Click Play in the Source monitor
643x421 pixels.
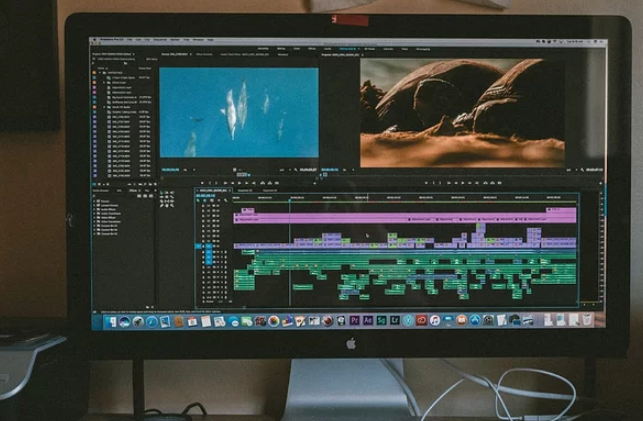(x=239, y=183)
